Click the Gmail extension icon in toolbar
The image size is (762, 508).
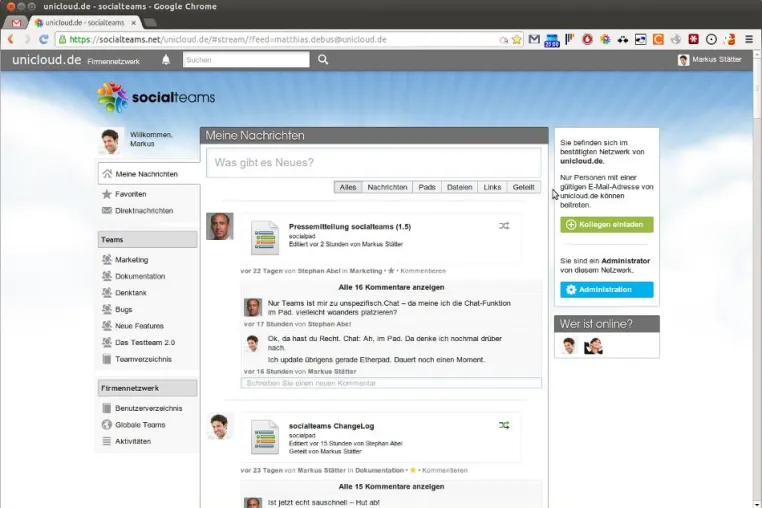click(534, 39)
